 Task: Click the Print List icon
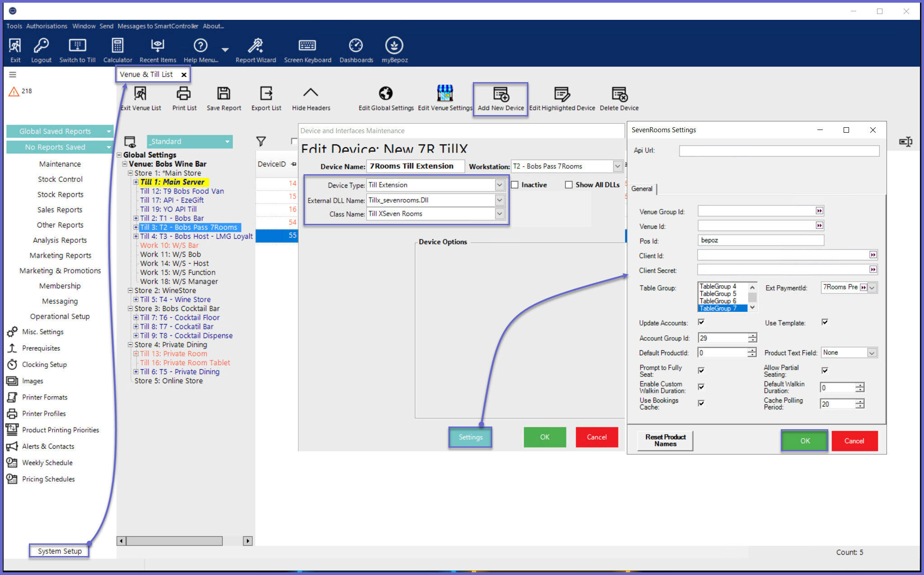pyautogui.click(x=184, y=93)
